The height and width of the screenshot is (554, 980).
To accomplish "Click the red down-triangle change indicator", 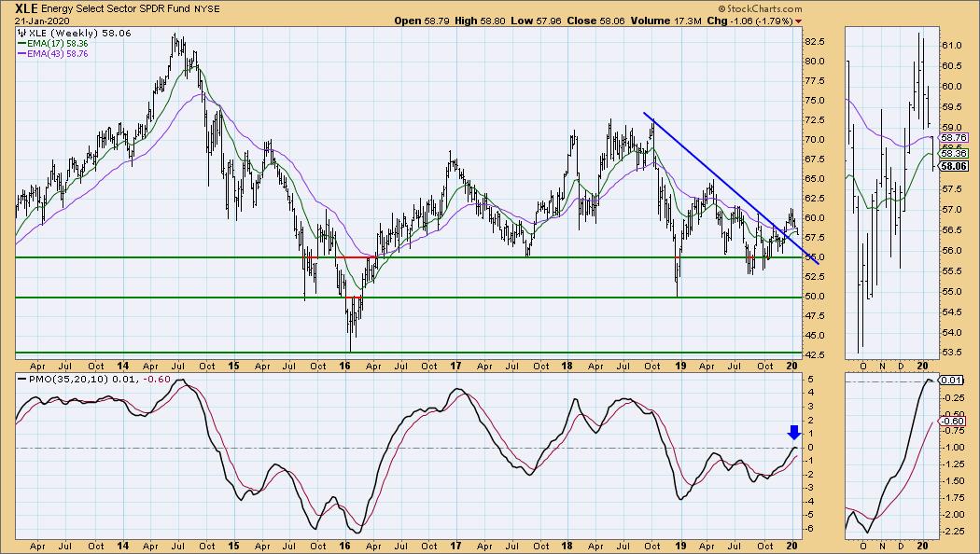I will [798, 21].
